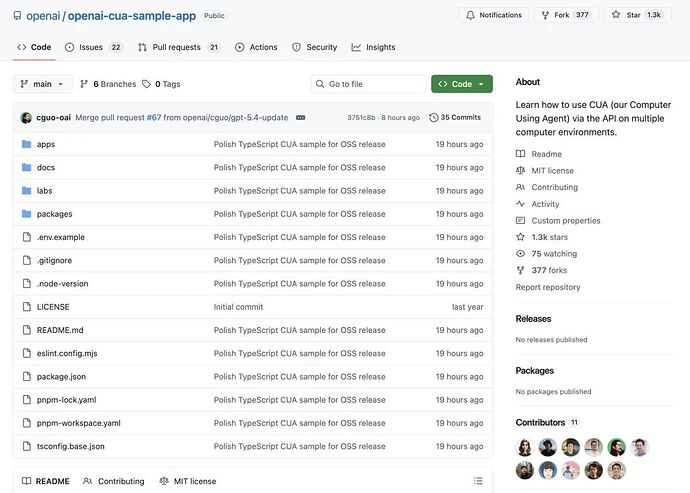Click the Report repository link
Screen dimensions: 690x493
coord(547,287)
